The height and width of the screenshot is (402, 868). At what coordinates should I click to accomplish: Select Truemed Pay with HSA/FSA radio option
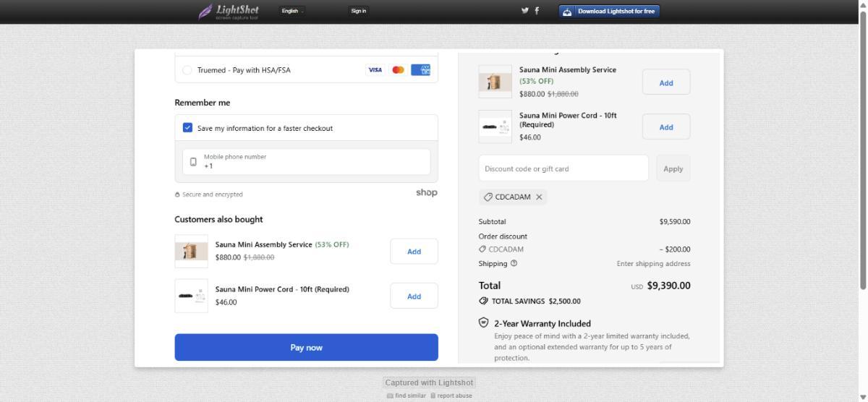point(187,70)
